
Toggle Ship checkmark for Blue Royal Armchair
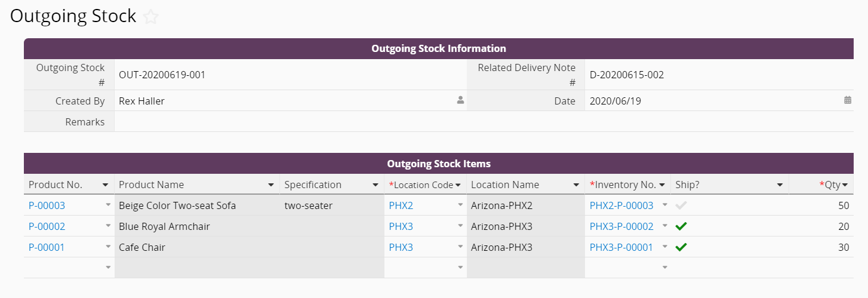click(681, 226)
